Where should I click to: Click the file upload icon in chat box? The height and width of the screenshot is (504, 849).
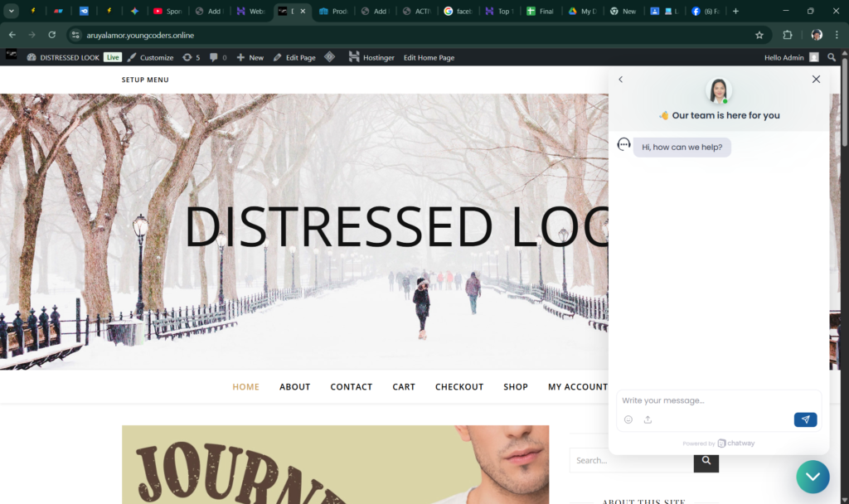coord(648,419)
